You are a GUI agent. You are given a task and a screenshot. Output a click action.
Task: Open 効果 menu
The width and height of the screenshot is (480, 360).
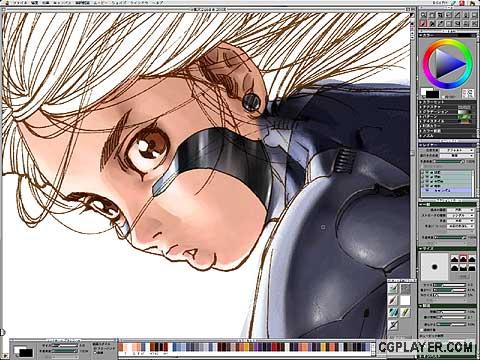[x=46, y=3]
